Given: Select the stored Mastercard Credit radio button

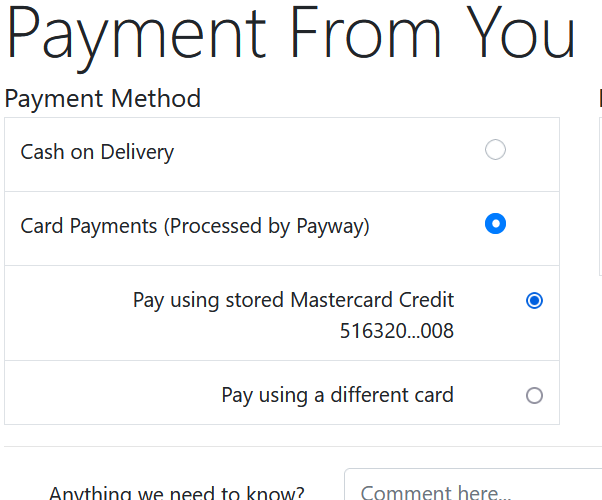Looking at the screenshot, I should point(534,300).
